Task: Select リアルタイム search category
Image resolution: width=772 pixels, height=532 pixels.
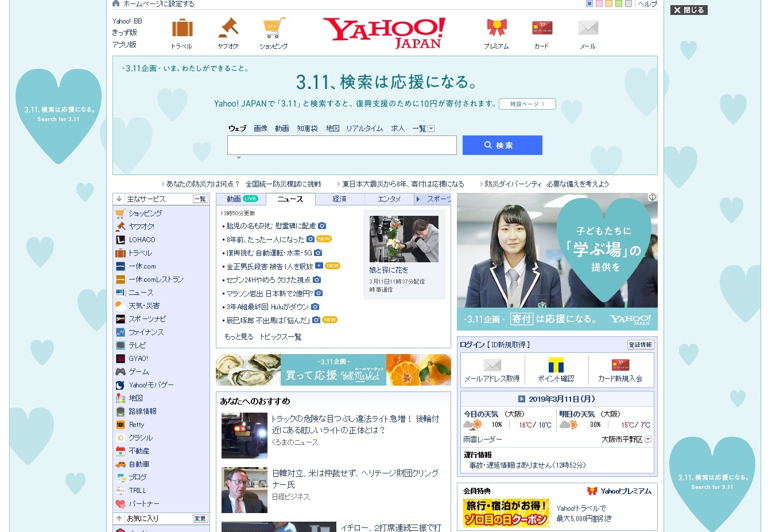Action: 364,129
